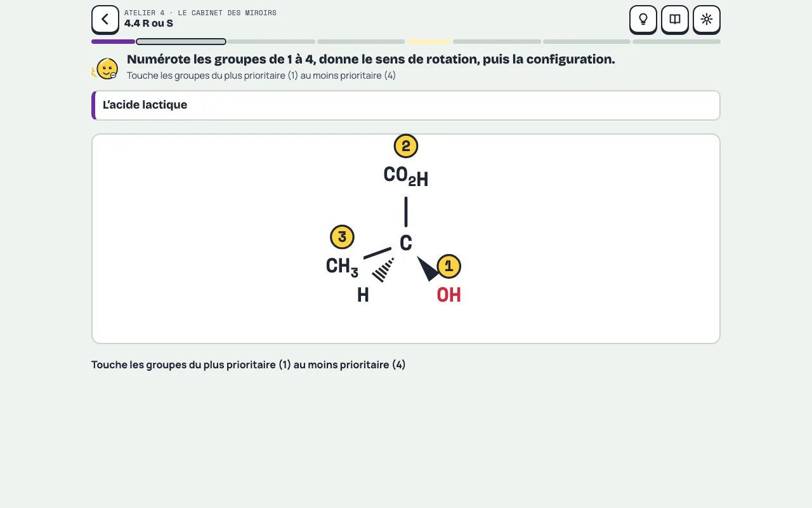Go back with the chevron button
This screenshot has width=812, height=508.
pyautogui.click(x=105, y=19)
